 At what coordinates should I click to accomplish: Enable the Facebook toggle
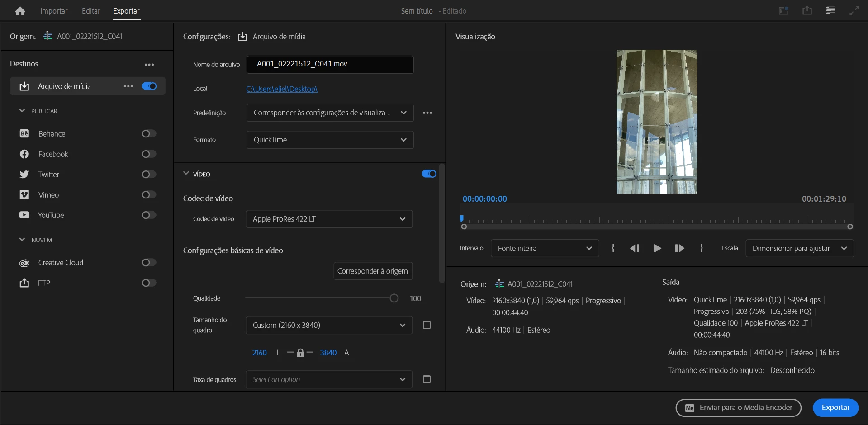[x=149, y=154]
